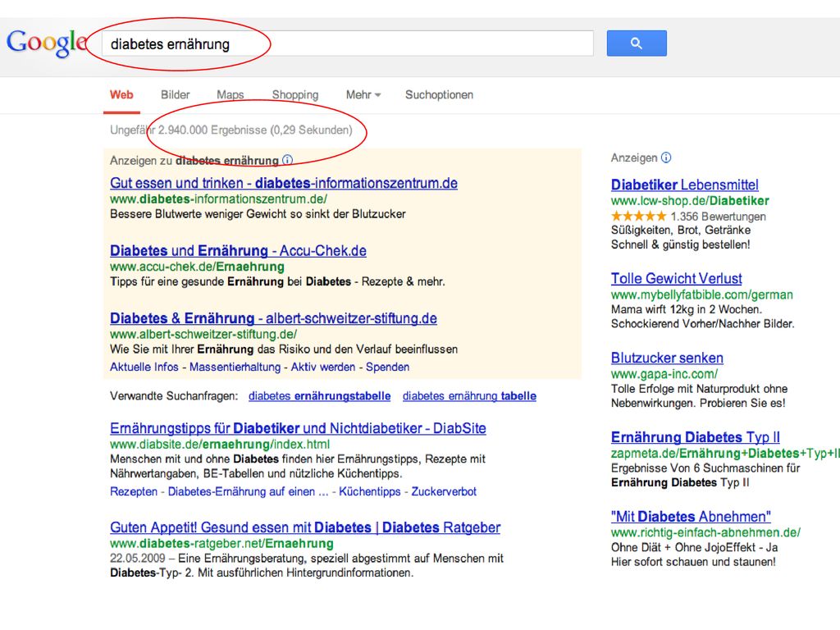
Task: Click the star rating of Diabetiker Lebensmittel ad
Action: point(638,217)
